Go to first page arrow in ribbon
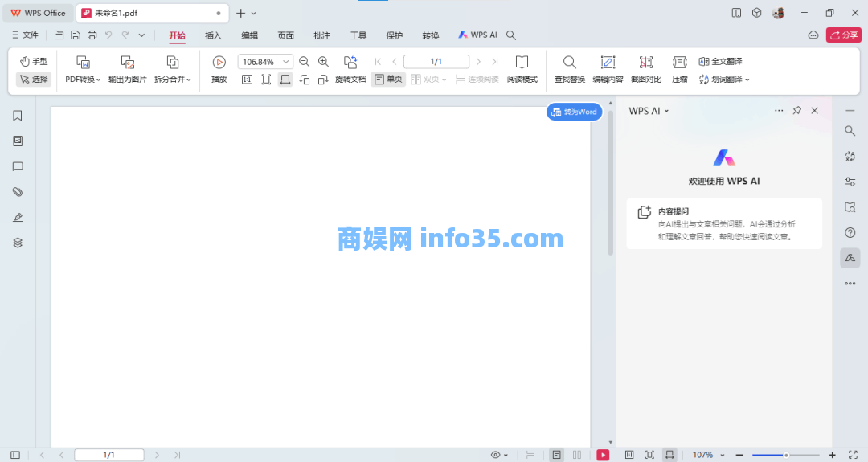Screen dimensions: 868x462 pyautogui.click(x=378, y=62)
